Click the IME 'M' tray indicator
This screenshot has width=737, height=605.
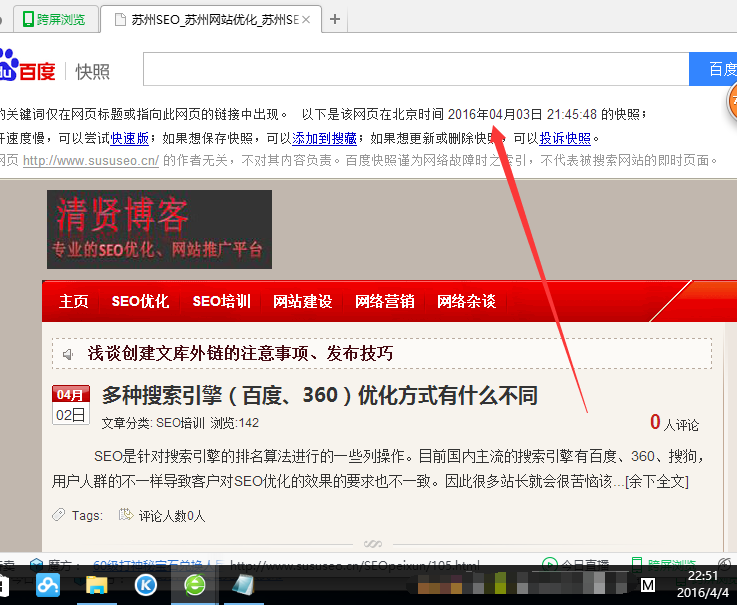click(x=648, y=584)
